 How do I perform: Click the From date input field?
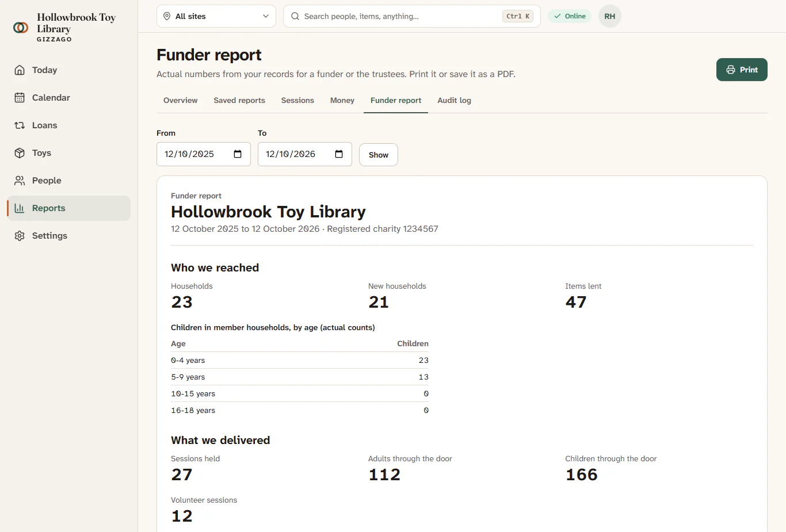point(204,154)
